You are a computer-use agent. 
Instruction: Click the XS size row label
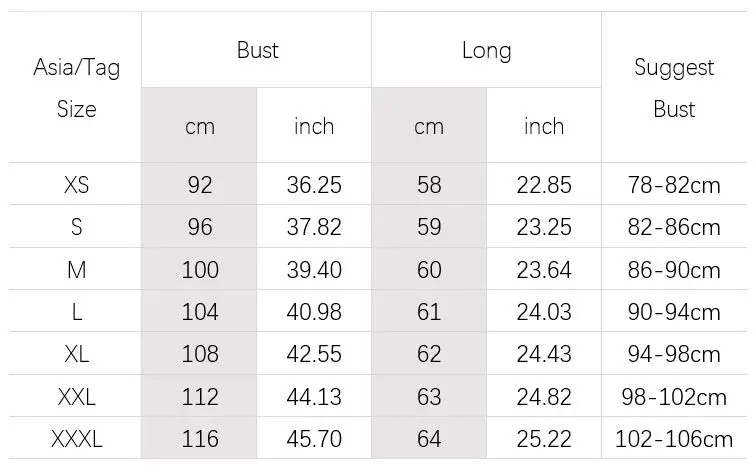coord(76,185)
